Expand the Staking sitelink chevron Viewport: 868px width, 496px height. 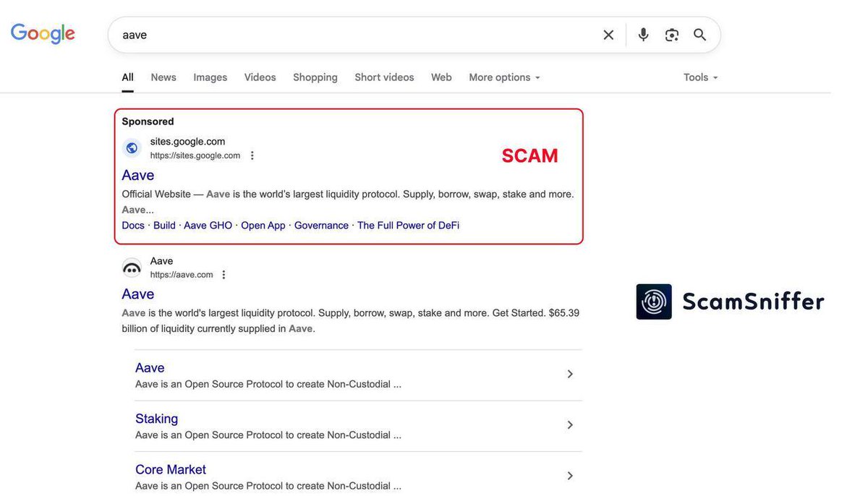(x=570, y=424)
